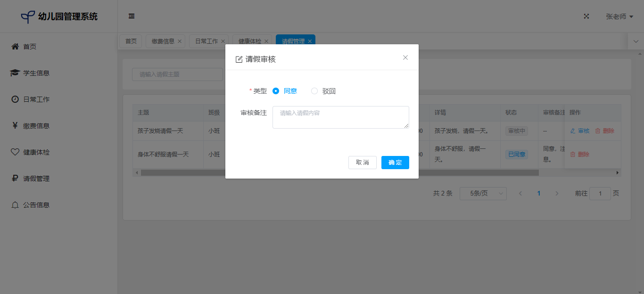Switch to the 缴费信息 tab

tap(163, 41)
